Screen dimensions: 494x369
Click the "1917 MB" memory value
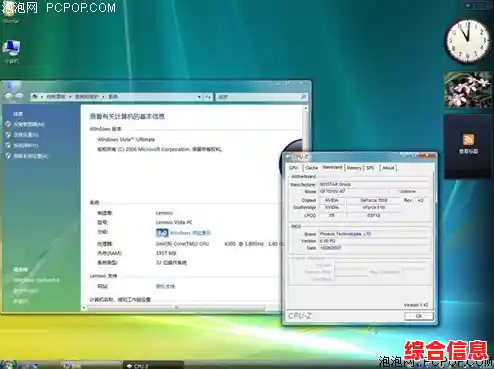tap(166, 253)
